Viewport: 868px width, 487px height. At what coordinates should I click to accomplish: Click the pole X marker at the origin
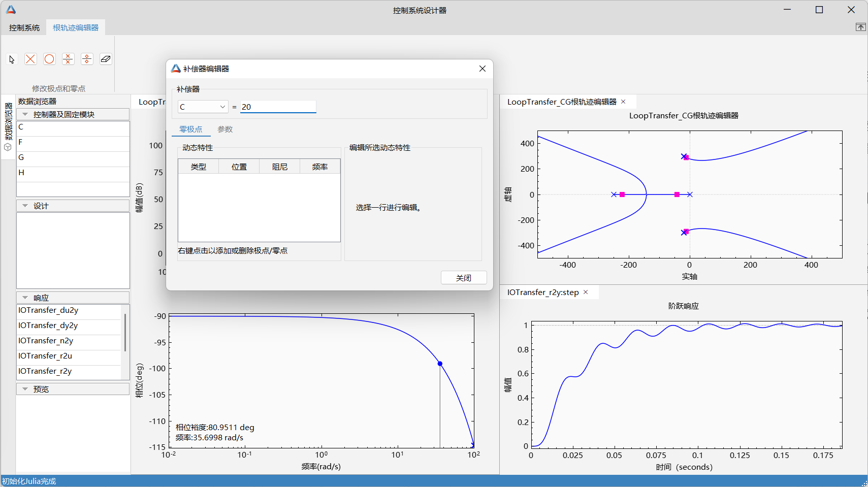tap(690, 194)
